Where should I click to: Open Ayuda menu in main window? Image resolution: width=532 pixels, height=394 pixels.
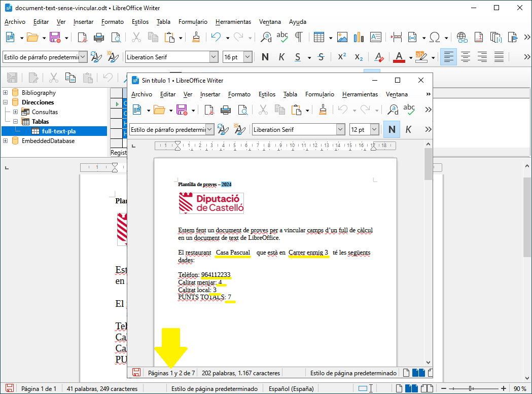click(298, 22)
